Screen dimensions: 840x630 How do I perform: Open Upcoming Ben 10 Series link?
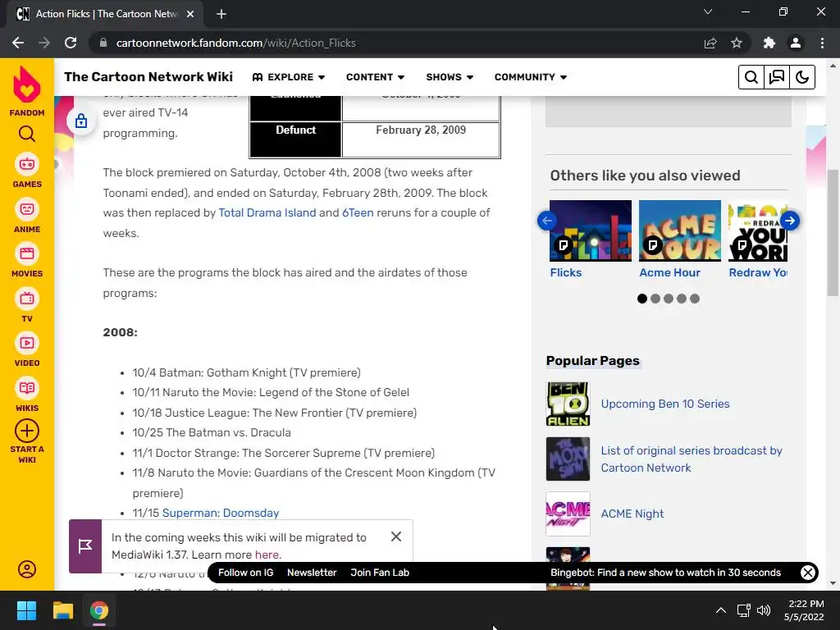point(665,404)
